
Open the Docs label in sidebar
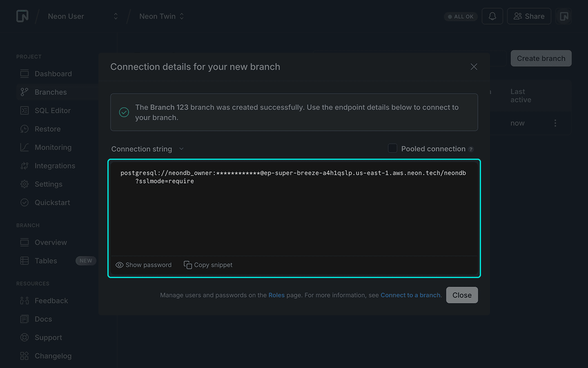tap(43, 319)
